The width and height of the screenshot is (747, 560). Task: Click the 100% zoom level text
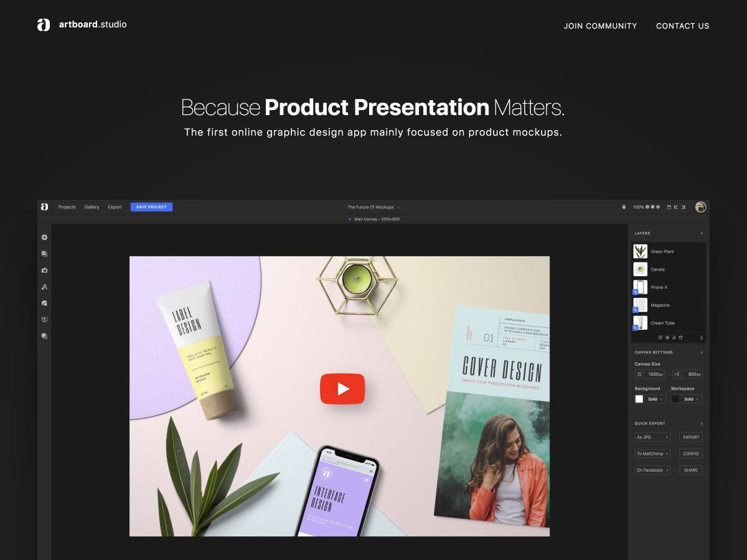click(638, 207)
